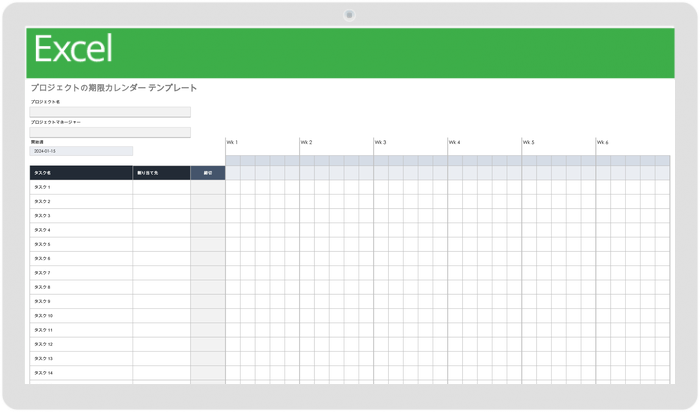Select the タスク 9 cell

[81, 301]
